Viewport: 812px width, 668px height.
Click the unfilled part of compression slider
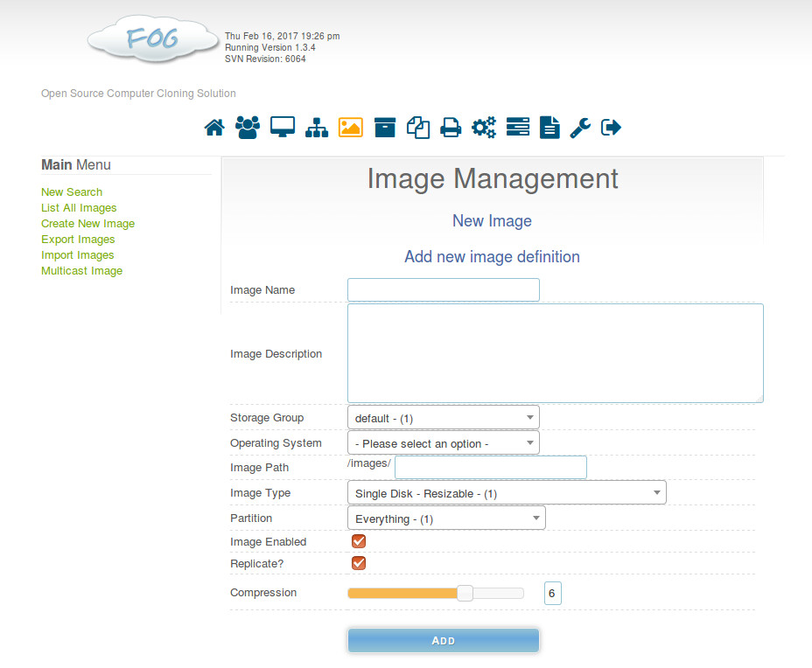tap(498, 593)
